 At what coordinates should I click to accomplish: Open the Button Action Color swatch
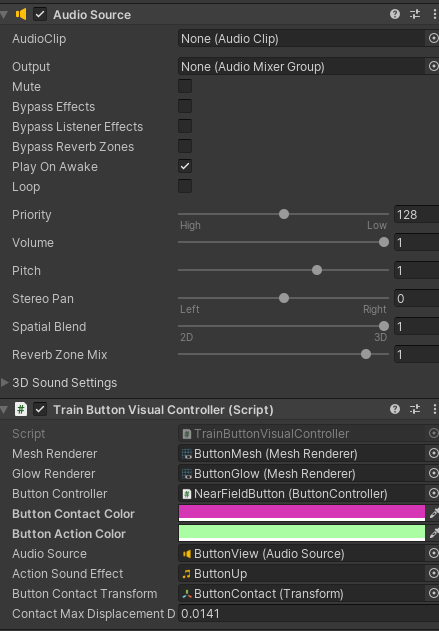click(302, 534)
